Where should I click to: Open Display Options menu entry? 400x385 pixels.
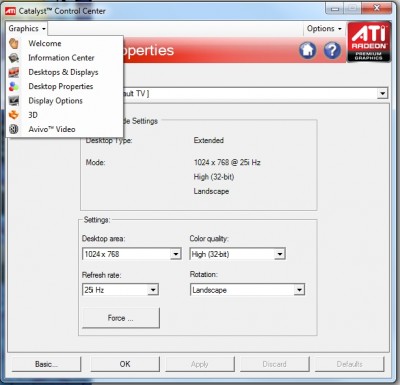[55, 101]
